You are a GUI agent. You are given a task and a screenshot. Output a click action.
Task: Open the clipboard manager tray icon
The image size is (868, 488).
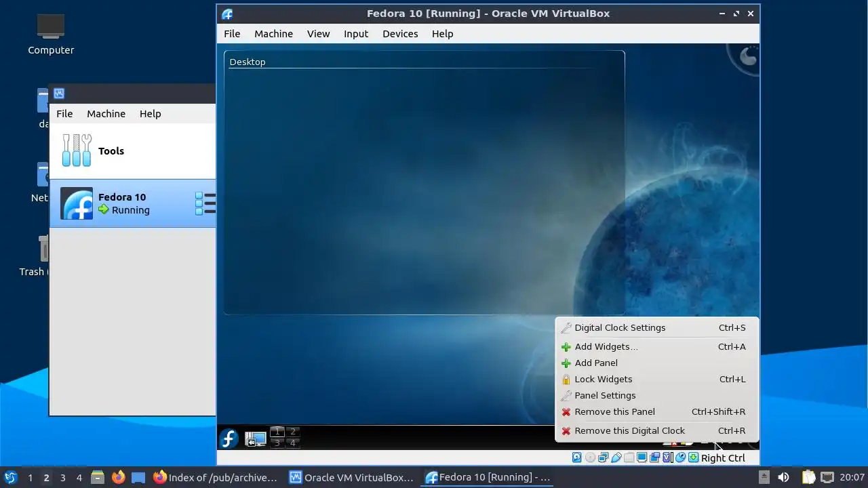[x=808, y=477]
